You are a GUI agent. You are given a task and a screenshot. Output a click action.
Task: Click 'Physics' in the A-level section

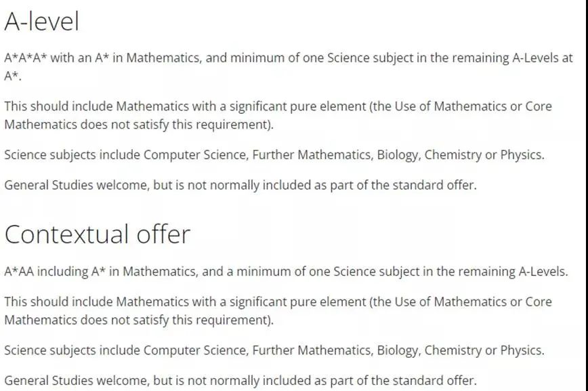click(521, 155)
